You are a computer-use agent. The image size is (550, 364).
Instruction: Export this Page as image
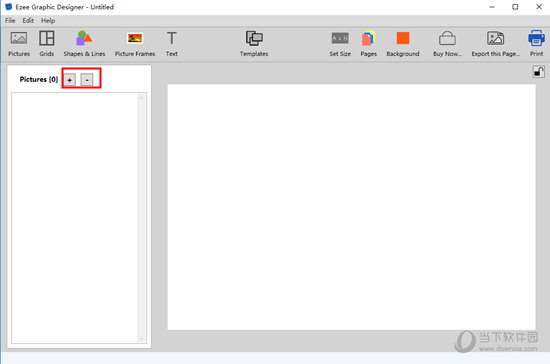pos(495,44)
